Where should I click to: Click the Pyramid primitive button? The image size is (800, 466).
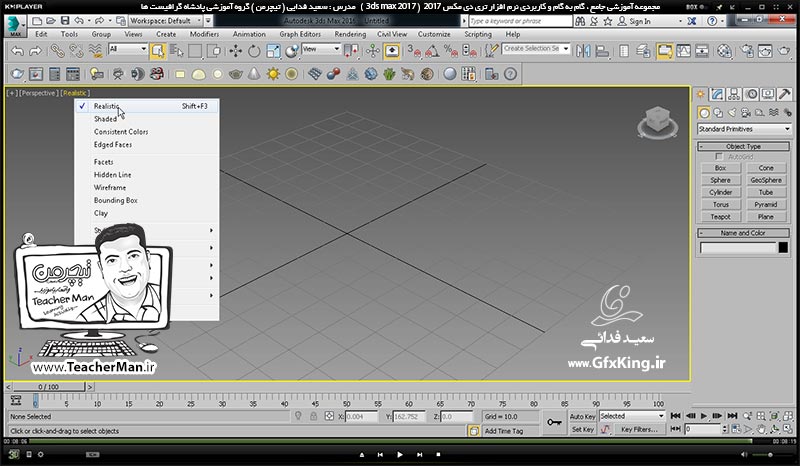pos(766,205)
